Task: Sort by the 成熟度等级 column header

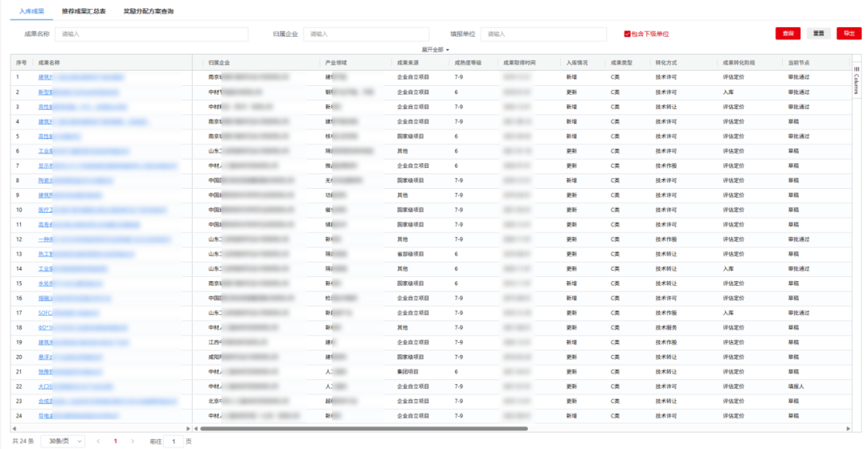Action: [x=469, y=62]
